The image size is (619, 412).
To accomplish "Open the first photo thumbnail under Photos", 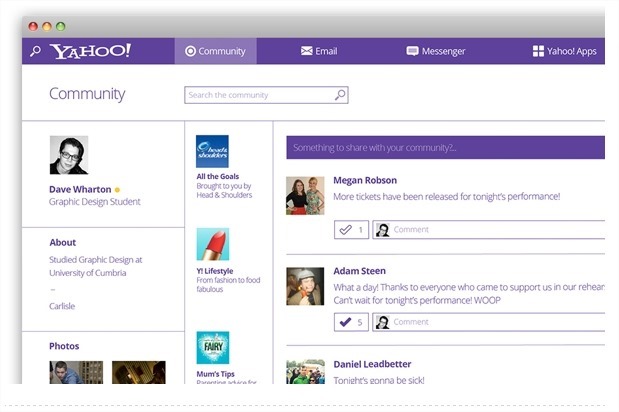I will click(x=76, y=372).
